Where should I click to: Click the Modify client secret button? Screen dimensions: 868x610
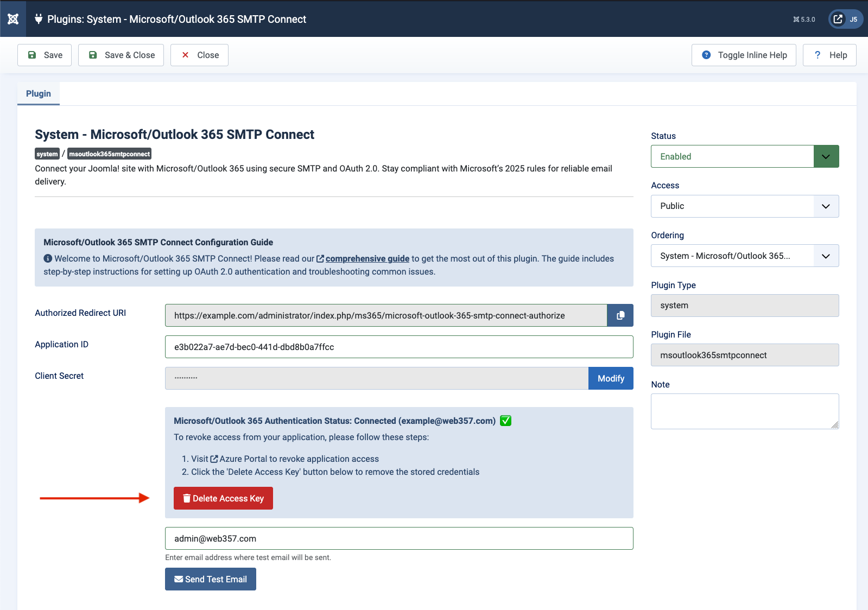(611, 378)
